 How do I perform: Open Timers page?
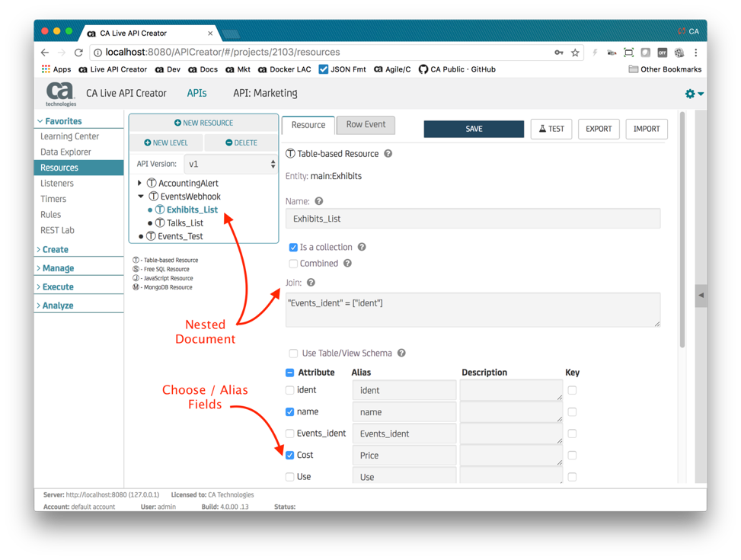coord(53,199)
